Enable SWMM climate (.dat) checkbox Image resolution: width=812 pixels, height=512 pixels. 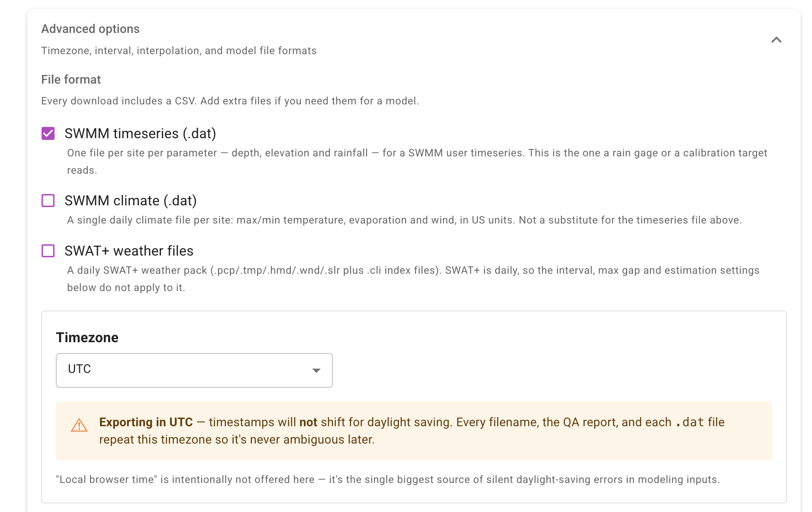[48, 201]
